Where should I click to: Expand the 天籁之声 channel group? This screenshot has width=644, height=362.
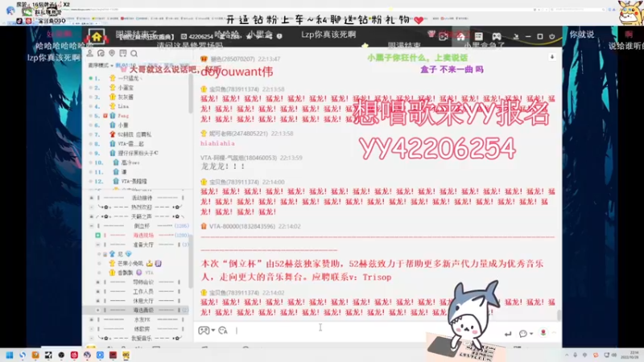pyautogui.click(x=92, y=216)
